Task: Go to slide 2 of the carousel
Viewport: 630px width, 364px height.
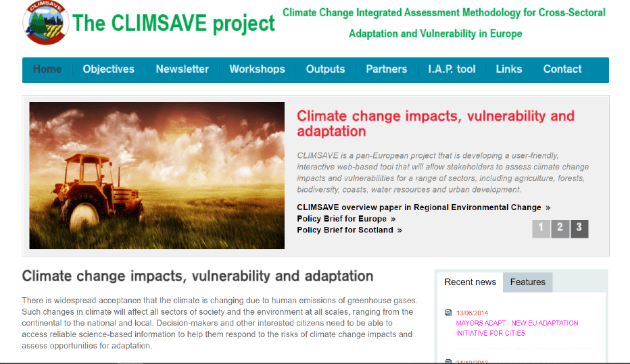Action: [560, 228]
